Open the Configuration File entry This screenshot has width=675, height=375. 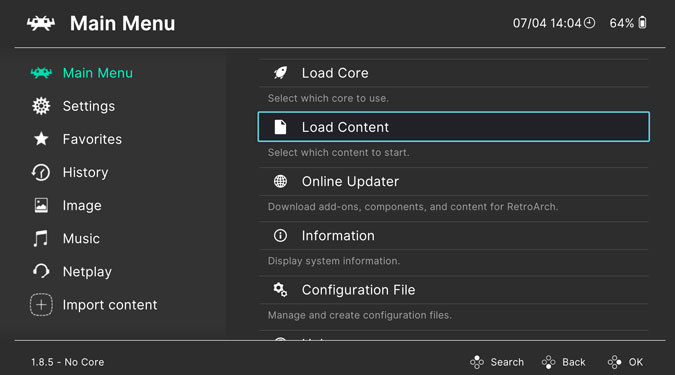pos(454,290)
